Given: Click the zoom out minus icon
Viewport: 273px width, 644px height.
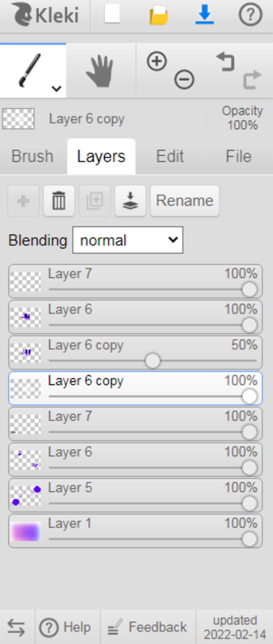Looking at the screenshot, I should coord(184,79).
